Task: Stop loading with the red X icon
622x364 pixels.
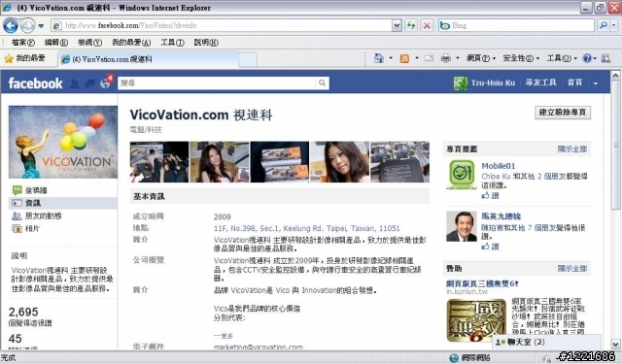Action: [427, 26]
